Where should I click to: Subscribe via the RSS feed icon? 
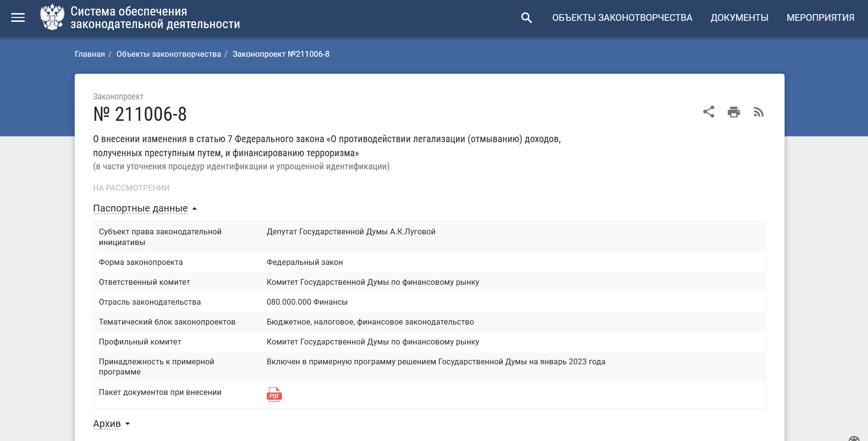pos(758,112)
